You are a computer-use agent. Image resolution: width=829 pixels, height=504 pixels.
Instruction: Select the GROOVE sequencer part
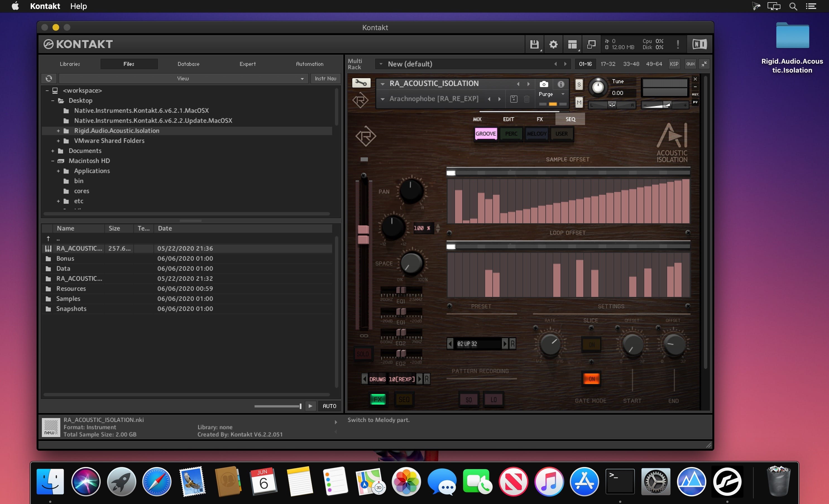click(x=485, y=134)
